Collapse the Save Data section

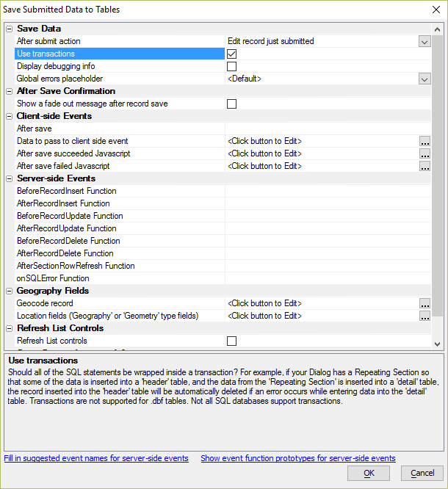click(10, 29)
